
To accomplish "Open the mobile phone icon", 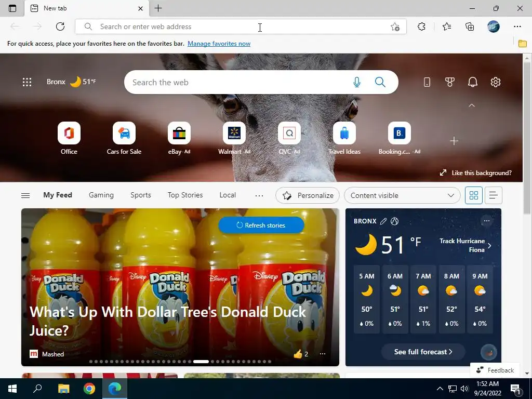I will pos(427,82).
